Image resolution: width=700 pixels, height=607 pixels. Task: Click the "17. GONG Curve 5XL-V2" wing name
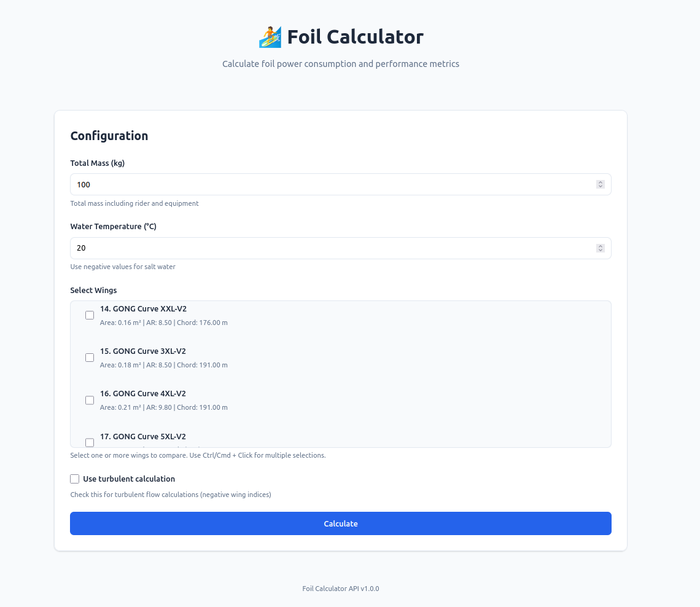coord(142,436)
